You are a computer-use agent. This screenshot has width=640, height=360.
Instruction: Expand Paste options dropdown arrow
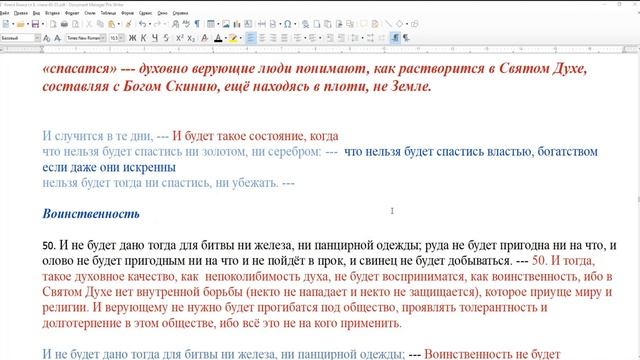click(x=119, y=24)
